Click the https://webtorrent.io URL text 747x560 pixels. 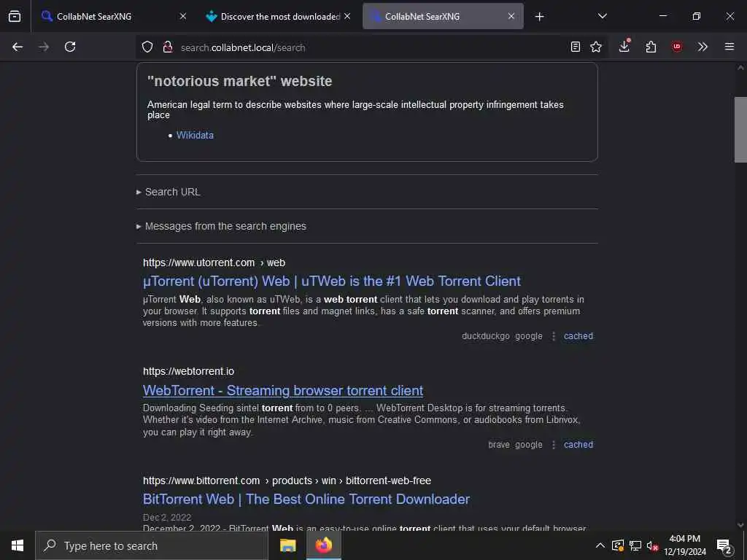[189, 371]
